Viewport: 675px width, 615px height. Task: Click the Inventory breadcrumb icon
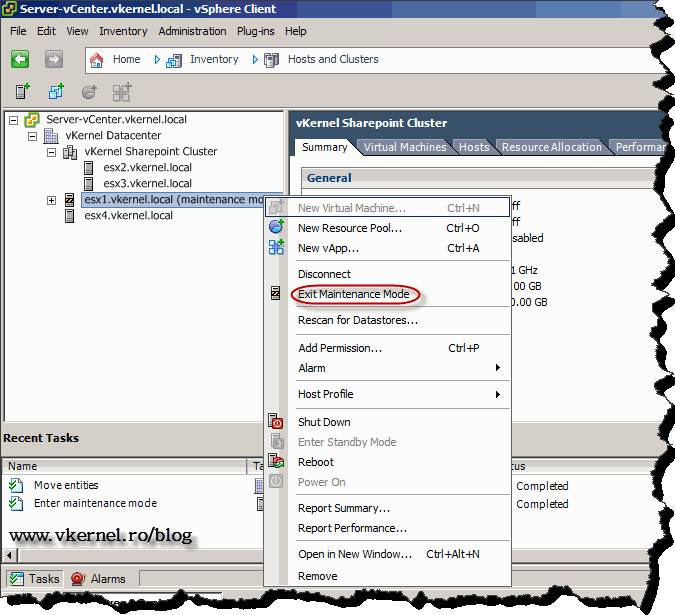174,60
